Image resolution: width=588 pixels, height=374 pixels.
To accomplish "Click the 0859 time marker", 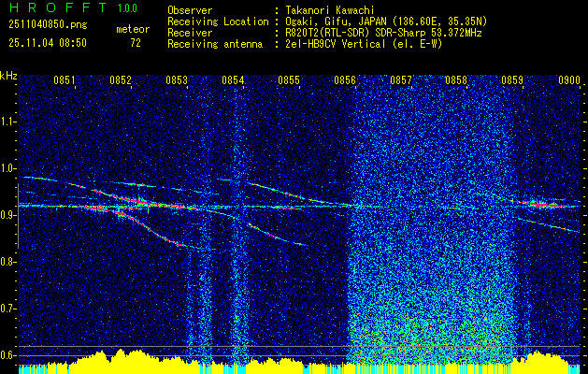I will pos(512,80).
